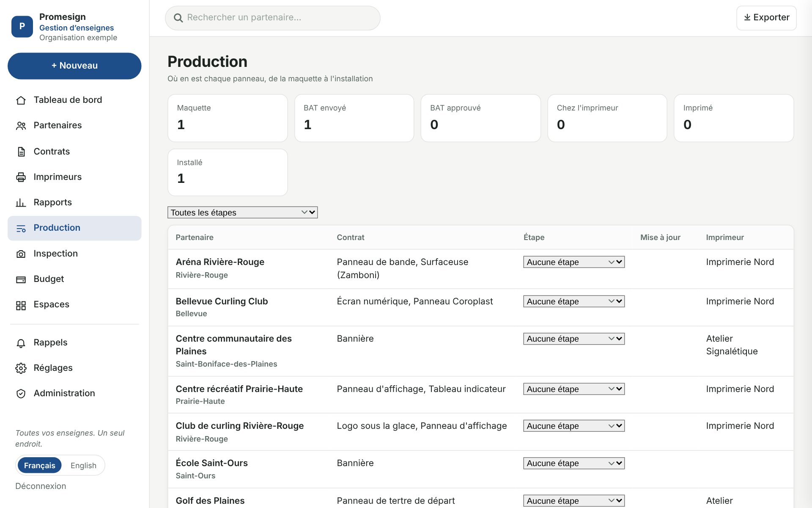Switch language to English
Viewport: 812px width, 508px height.
coord(83,465)
